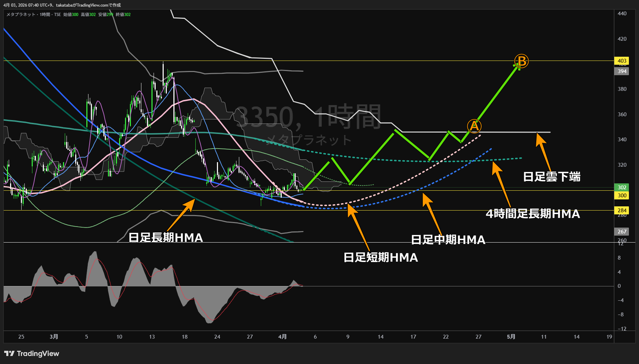Click the 24 date label on the time axis
Screen dimensions: 639x364
pos(217,337)
